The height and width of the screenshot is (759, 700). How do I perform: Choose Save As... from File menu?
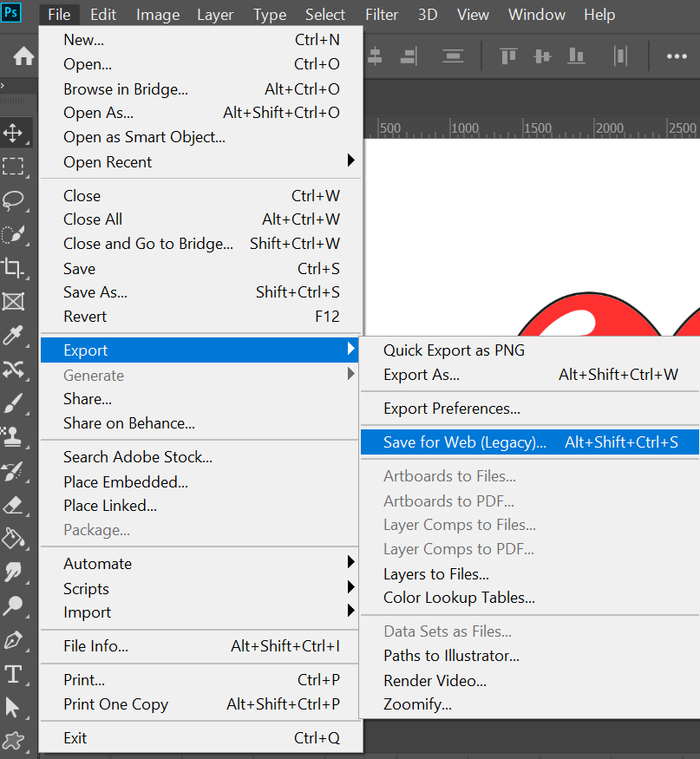pyautogui.click(x=201, y=292)
